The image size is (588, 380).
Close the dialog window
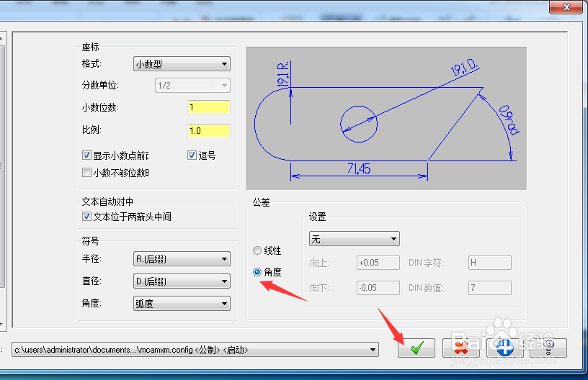[566, 7]
